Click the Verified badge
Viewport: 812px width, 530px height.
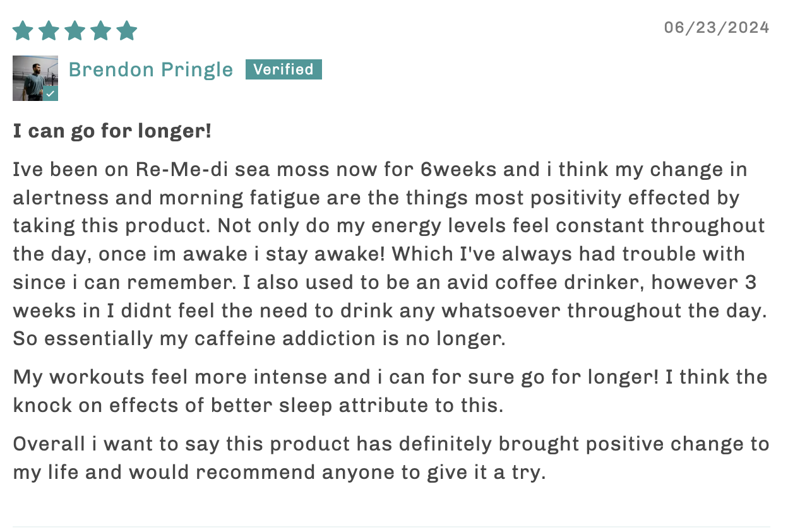[x=284, y=69]
